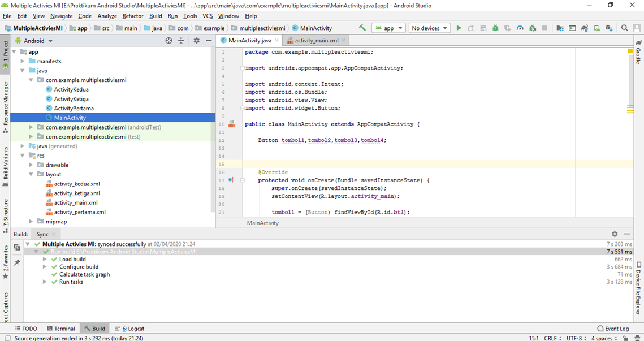
Task: Click the Run Anything icon
Action: tap(572, 28)
